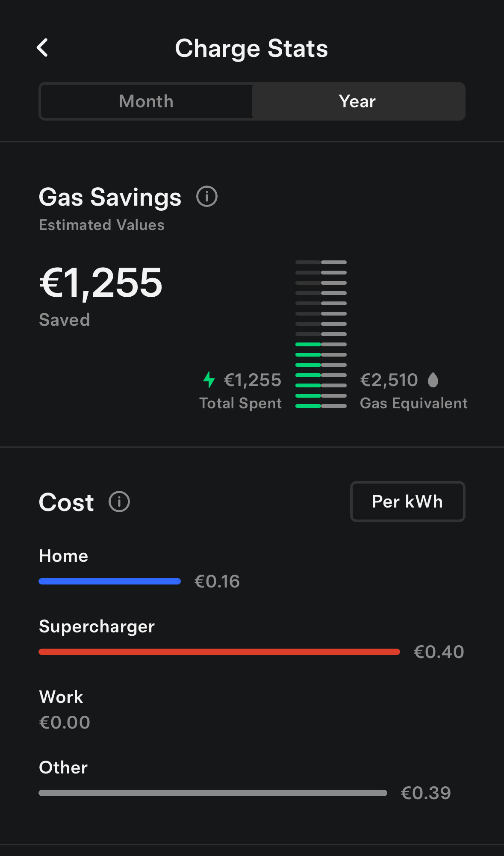The width and height of the screenshot is (504, 856).
Task: Tap the Work €0.00 value
Action: tap(65, 723)
